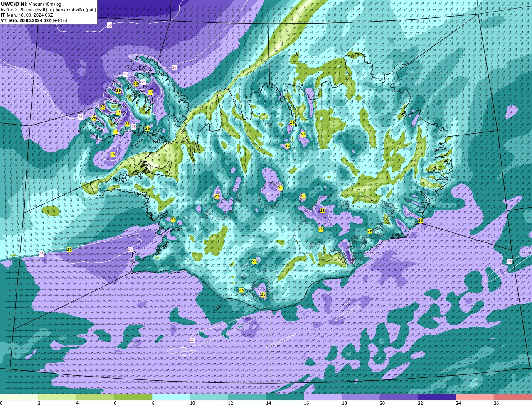Viewport: 532px width, 406px height.
Task: Click the yellow 32 gust label
Action: click(103, 107)
